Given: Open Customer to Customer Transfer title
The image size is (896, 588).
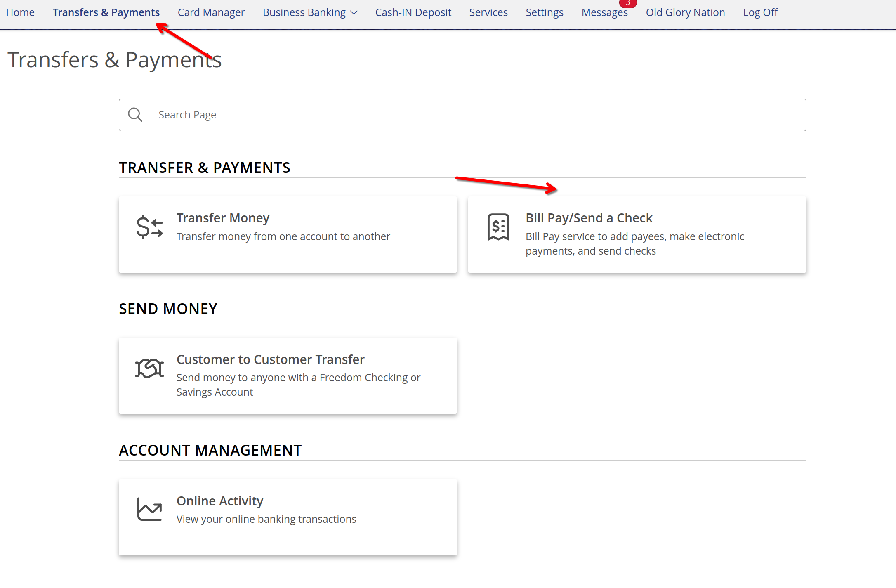Looking at the screenshot, I should pos(270,359).
